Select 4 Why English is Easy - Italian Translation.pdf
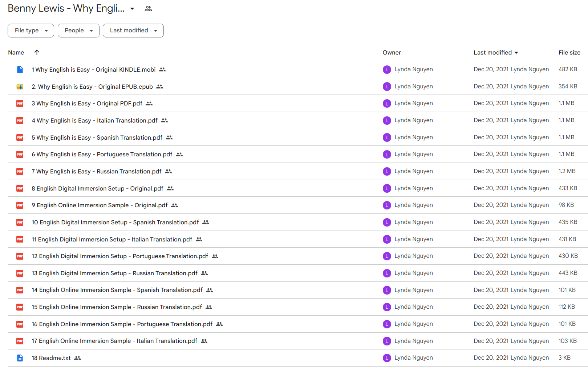Image resolution: width=588 pixels, height=384 pixels. coord(95,120)
